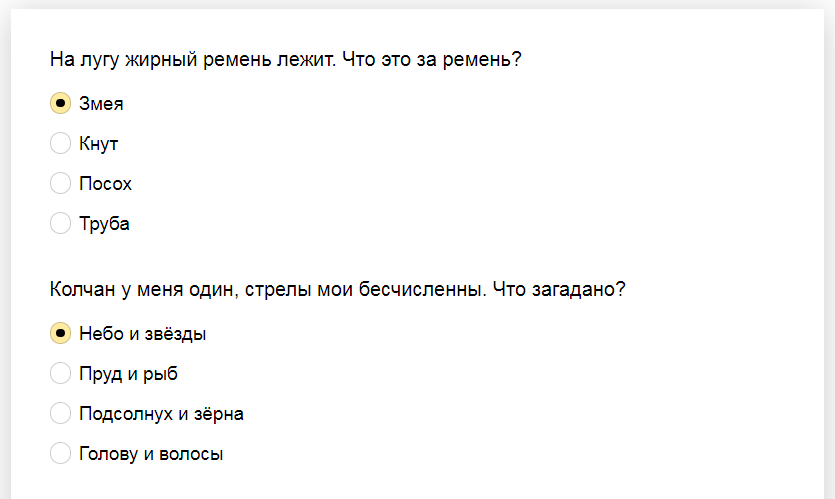
Task: Click the gray page margin left of the form
Action: tap(5, 250)
